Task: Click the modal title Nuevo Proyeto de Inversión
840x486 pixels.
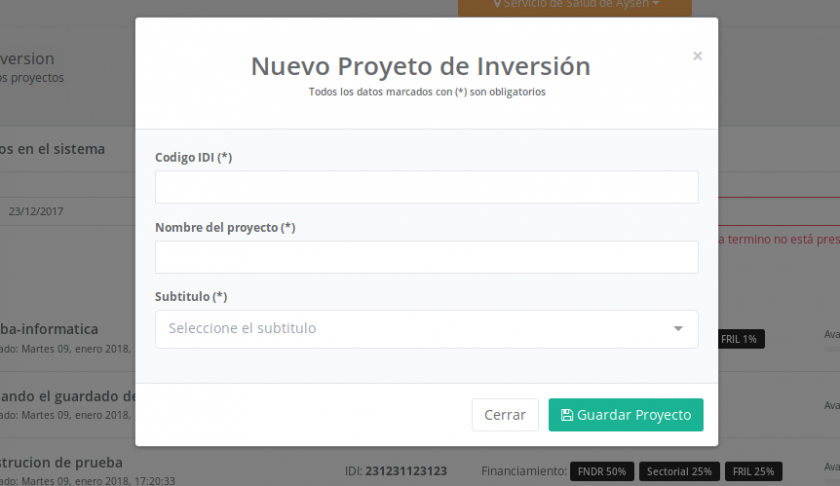Action: tap(421, 66)
